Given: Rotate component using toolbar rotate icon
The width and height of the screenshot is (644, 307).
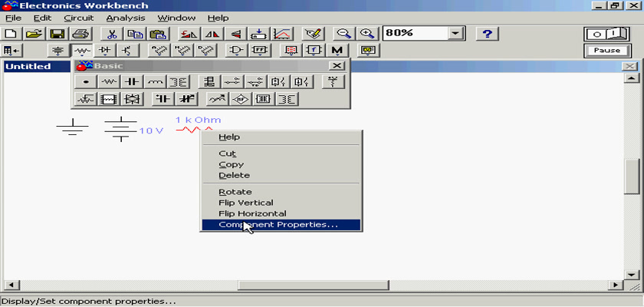Looking at the screenshot, I should [189, 34].
